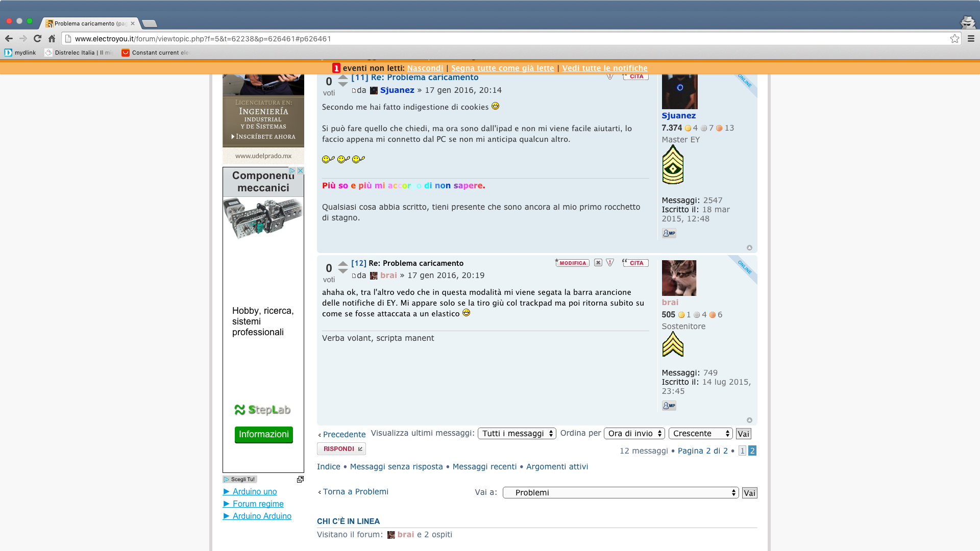Click MP icon under Sjuanez's profile
The height and width of the screenshot is (551, 980).
click(x=669, y=233)
